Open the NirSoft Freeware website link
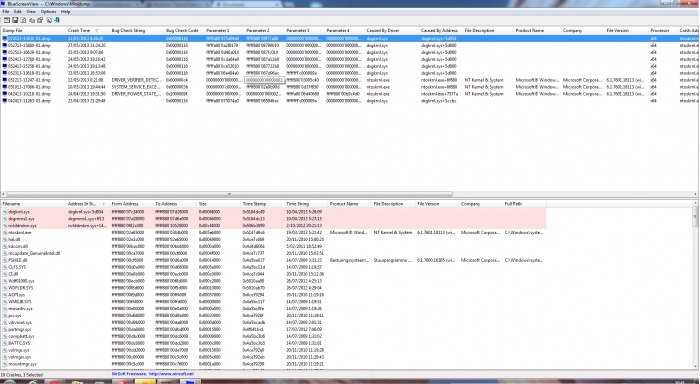 (x=153, y=374)
